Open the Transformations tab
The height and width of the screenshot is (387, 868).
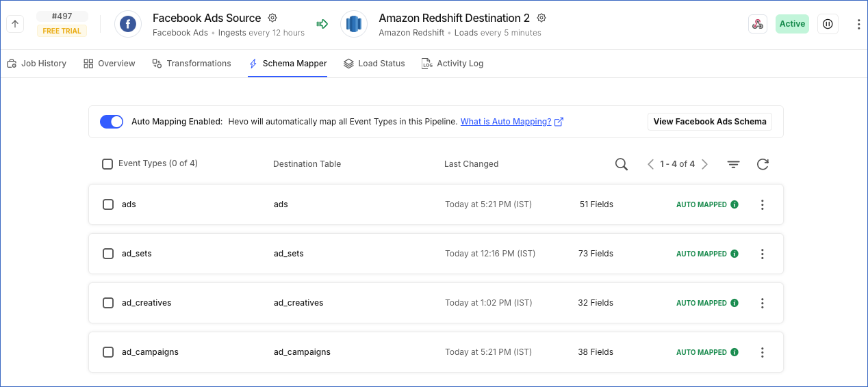coord(192,64)
